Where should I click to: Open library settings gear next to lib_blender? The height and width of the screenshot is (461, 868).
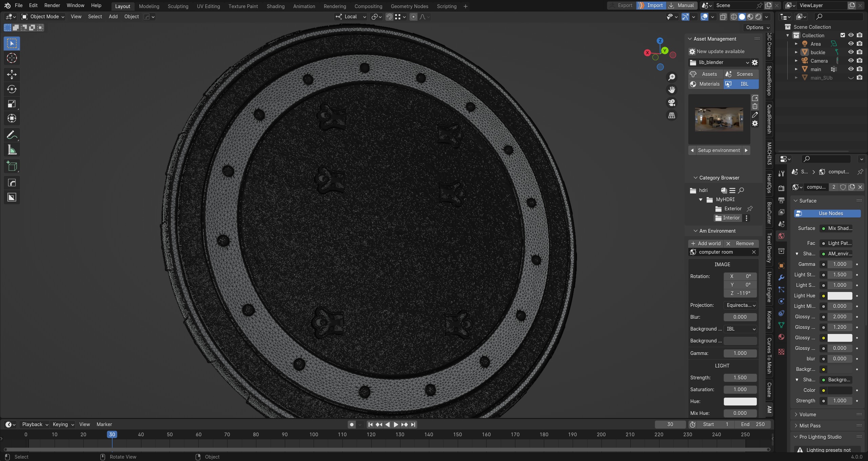point(755,62)
